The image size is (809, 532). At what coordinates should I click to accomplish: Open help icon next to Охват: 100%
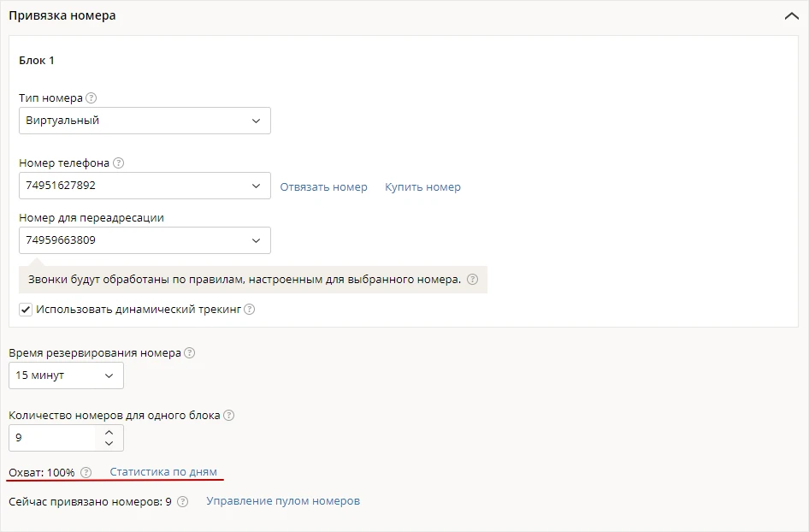click(x=86, y=472)
